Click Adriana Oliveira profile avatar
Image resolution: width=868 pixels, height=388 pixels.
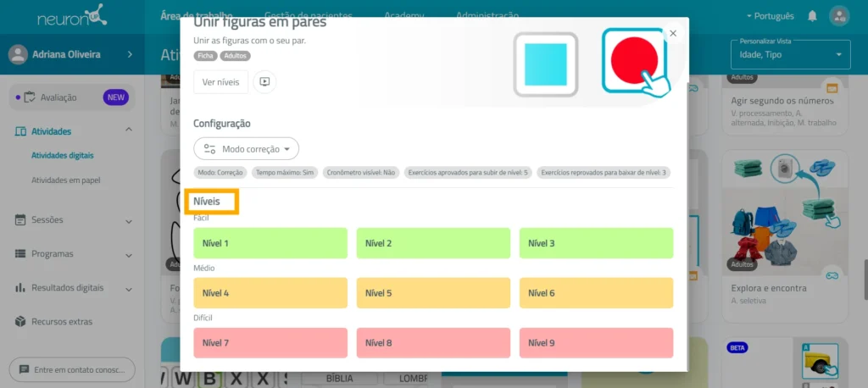(x=19, y=54)
